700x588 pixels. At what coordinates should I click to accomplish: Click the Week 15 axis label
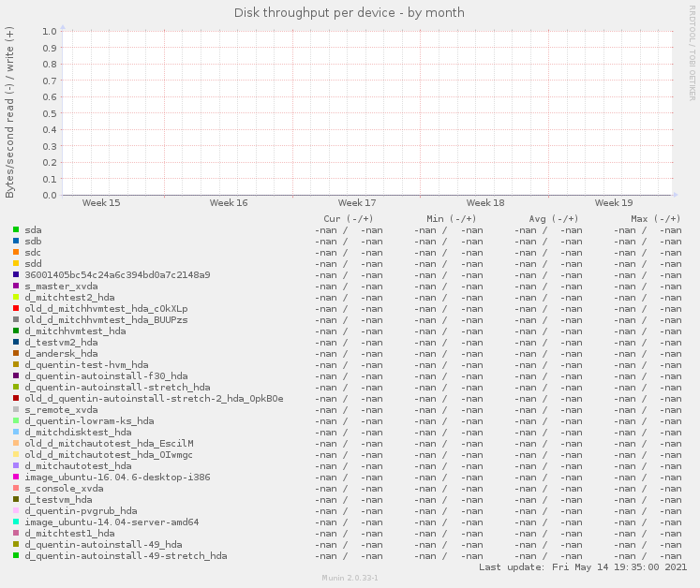click(101, 202)
